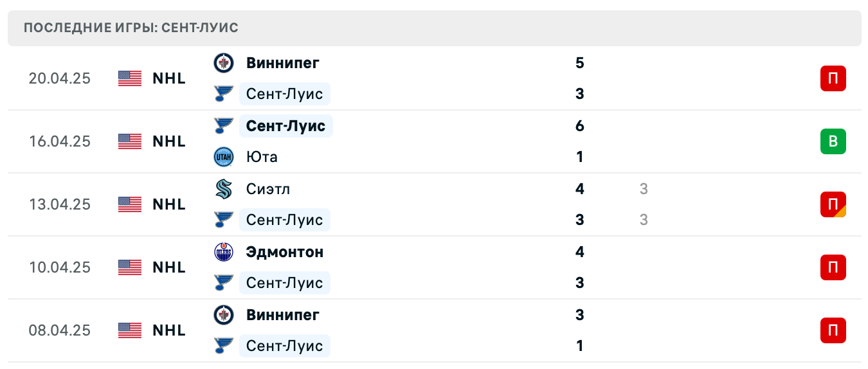868x369 pixels.
Task: Select the highlighted Сент-Луис in the 08.04.25 match
Action: (284, 346)
